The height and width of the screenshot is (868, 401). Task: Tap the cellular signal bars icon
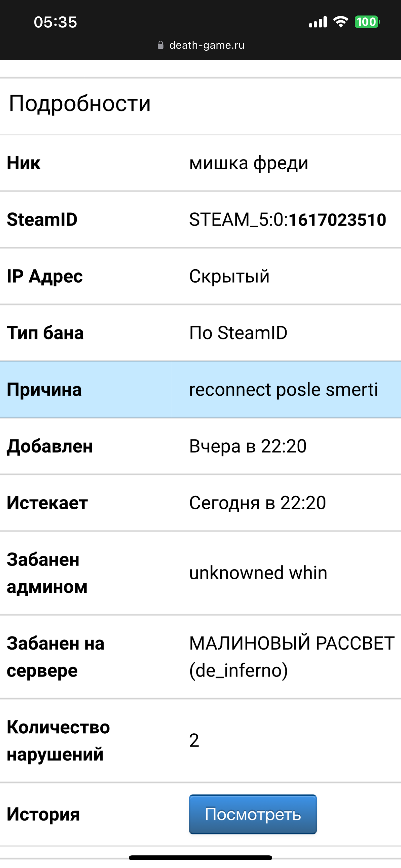click(x=318, y=22)
